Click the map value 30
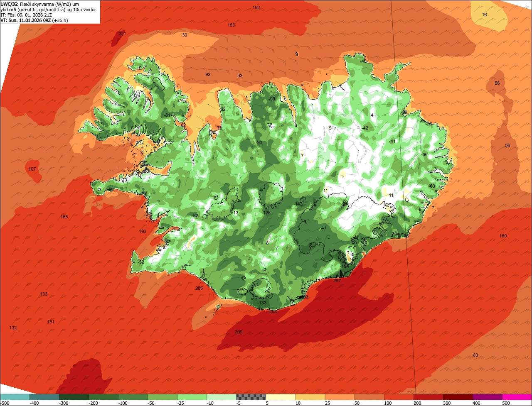This screenshot has width=532, height=406. click(x=185, y=35)
